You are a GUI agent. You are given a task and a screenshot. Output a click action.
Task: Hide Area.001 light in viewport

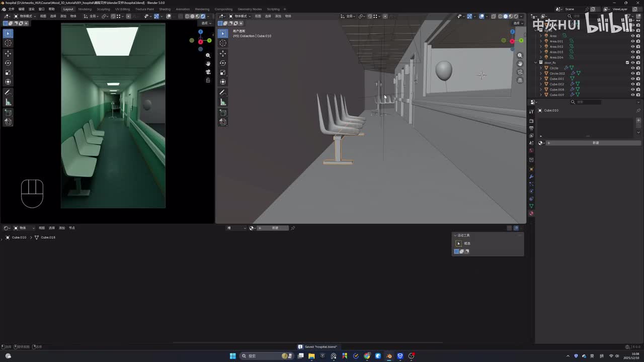pyautogui.click(x=632, y=41)
